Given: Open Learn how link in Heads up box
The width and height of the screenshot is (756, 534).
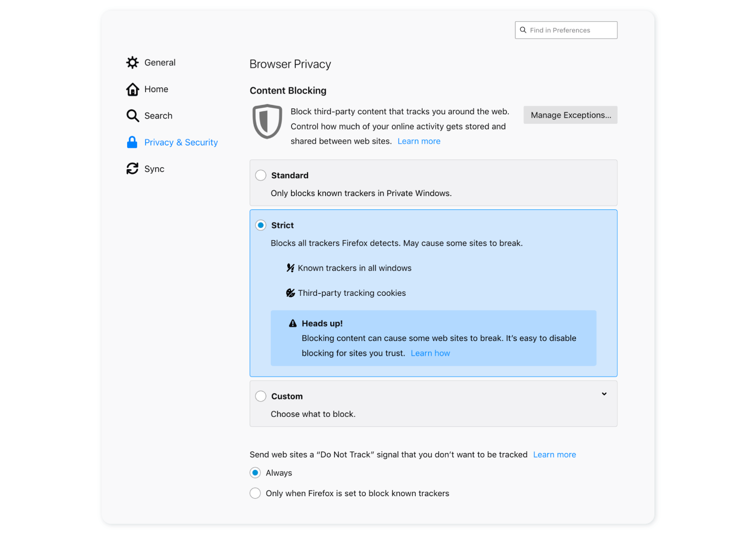Looking at the screenshot, I should point(430,353).
